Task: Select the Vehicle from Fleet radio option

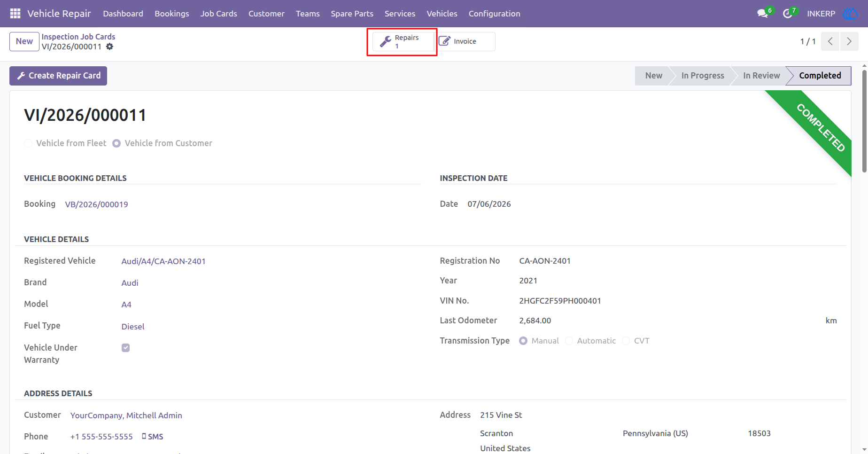Action: 28,143
